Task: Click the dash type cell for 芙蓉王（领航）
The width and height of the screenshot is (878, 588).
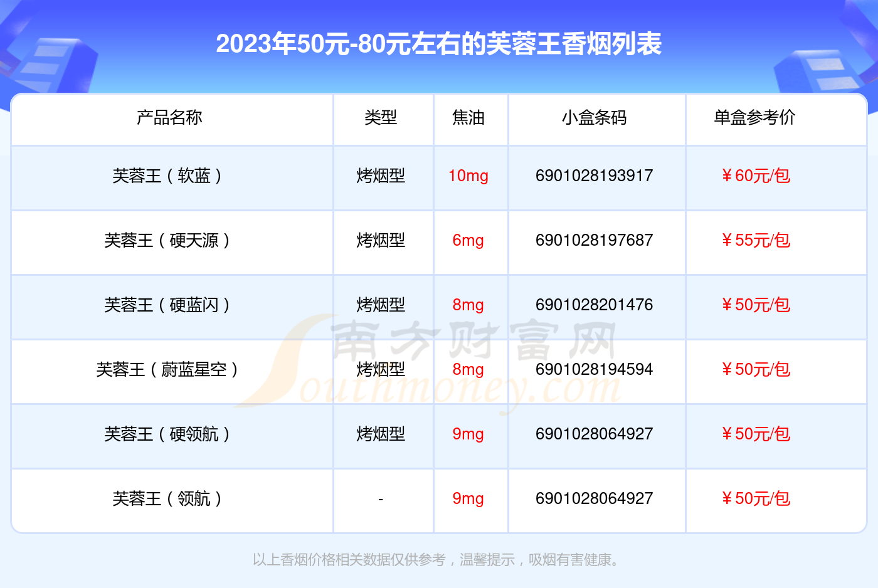Action: coord(381,499)
